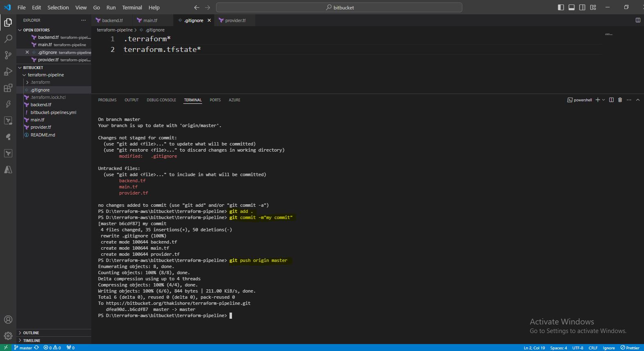Open the Terminal menu in menu bar
Screen dimensions: 644x351
click(132, 7)
